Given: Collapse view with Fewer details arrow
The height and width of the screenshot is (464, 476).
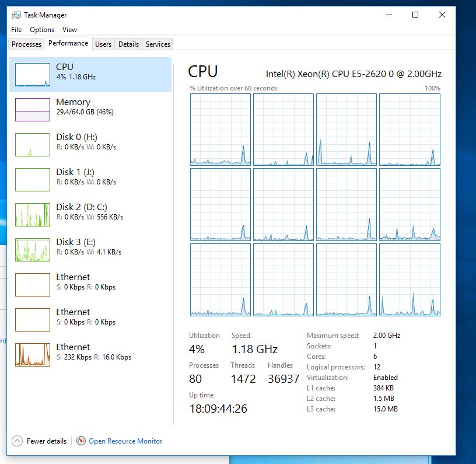Looking at the screenshot, I should pyautogui.click(x=17, y=441).
